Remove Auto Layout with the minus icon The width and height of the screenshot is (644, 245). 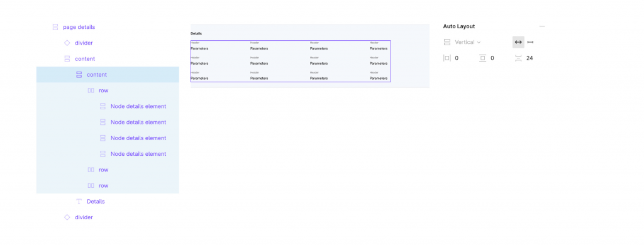click(x=542, y=26)
